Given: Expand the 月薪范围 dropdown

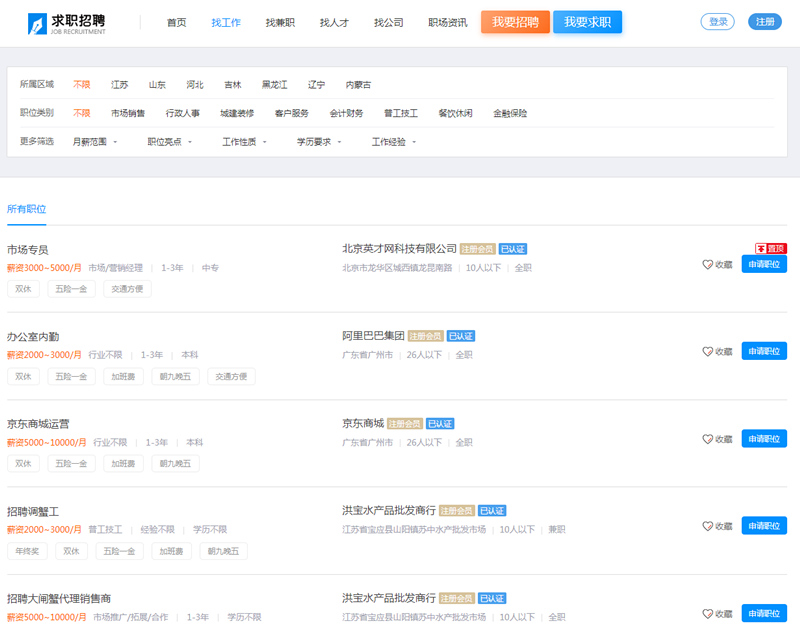Looking at the screenshot, I should 95,142.
